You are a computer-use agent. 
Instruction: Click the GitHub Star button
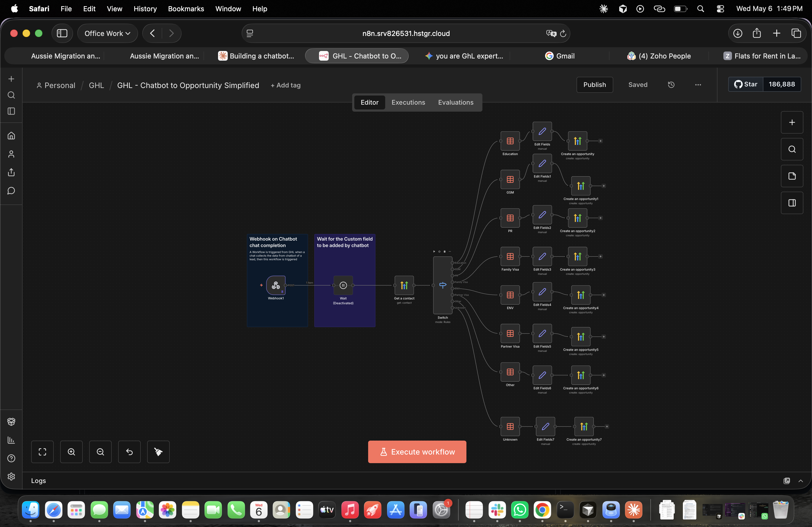[x=745, y=84]
